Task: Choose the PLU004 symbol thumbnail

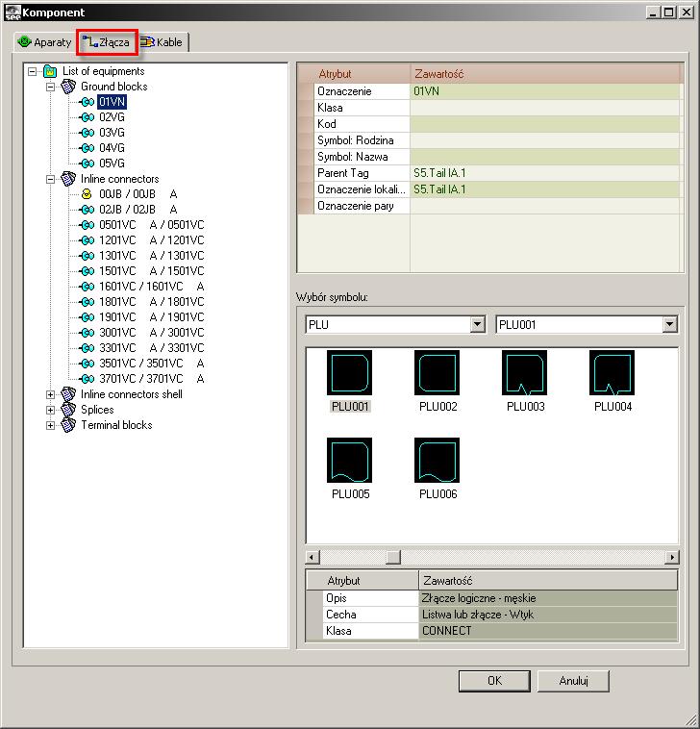Action: [x=612, y=373]
